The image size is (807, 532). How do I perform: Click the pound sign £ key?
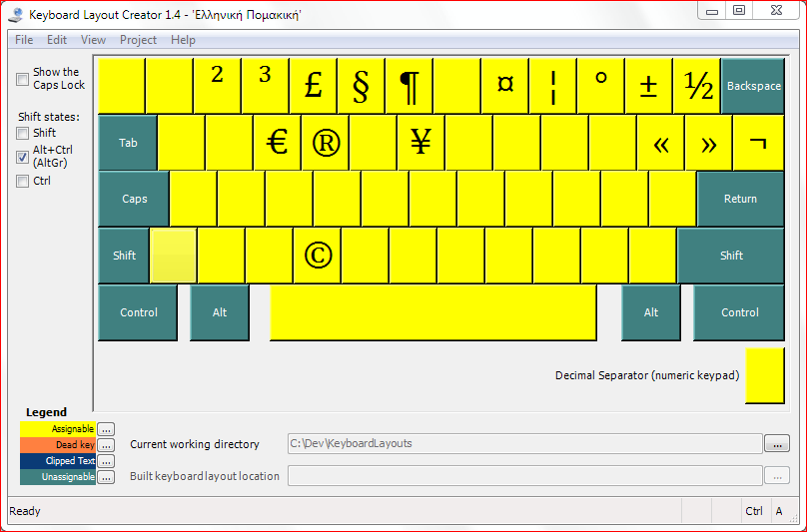point(313,86)
